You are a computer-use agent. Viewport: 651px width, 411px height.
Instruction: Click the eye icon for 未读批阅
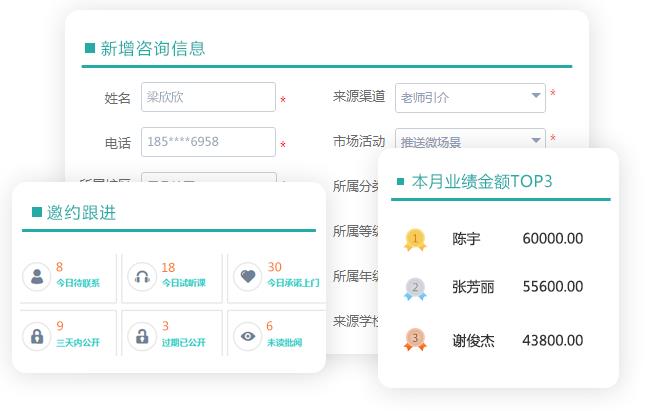click(x=248, y=336)
